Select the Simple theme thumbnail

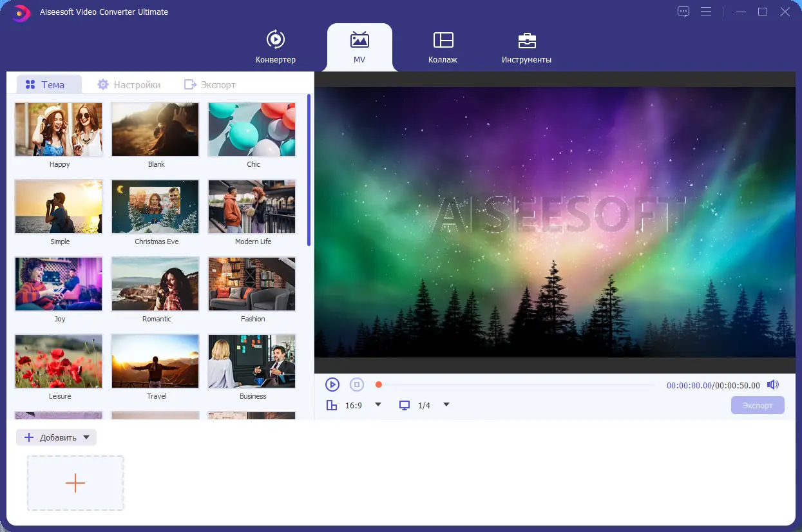point(59,207)
